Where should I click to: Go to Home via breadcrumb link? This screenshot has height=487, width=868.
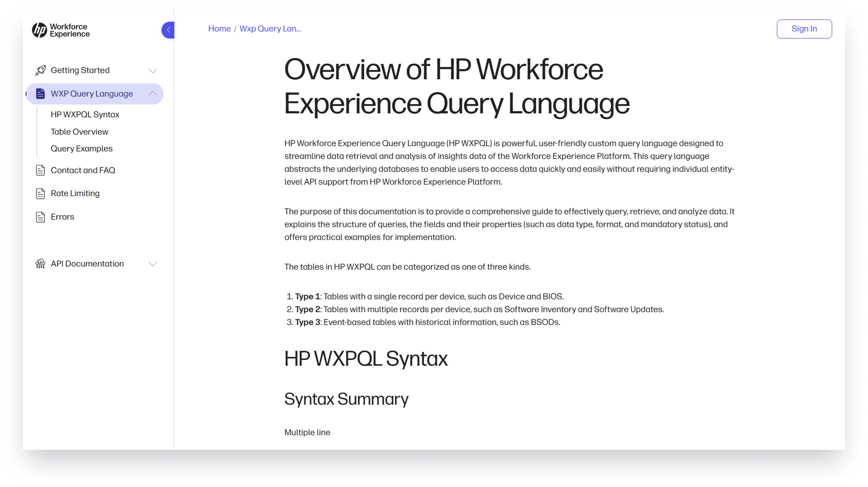219,29
